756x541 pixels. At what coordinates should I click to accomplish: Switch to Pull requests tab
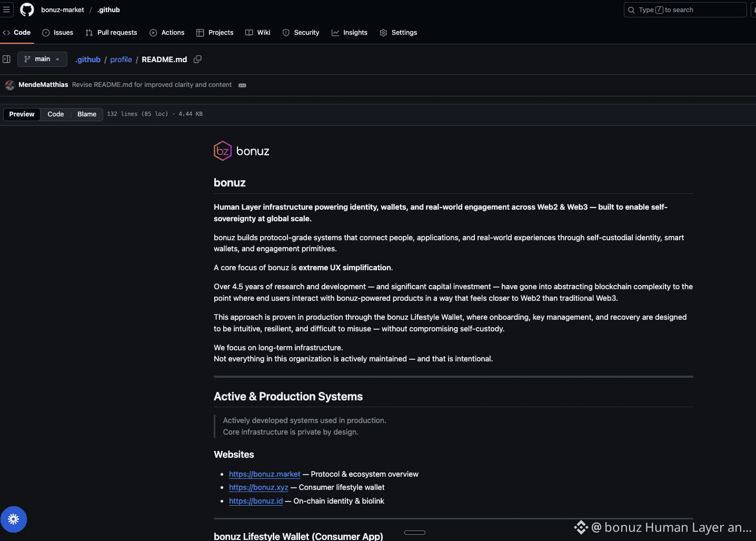[111, 33]
